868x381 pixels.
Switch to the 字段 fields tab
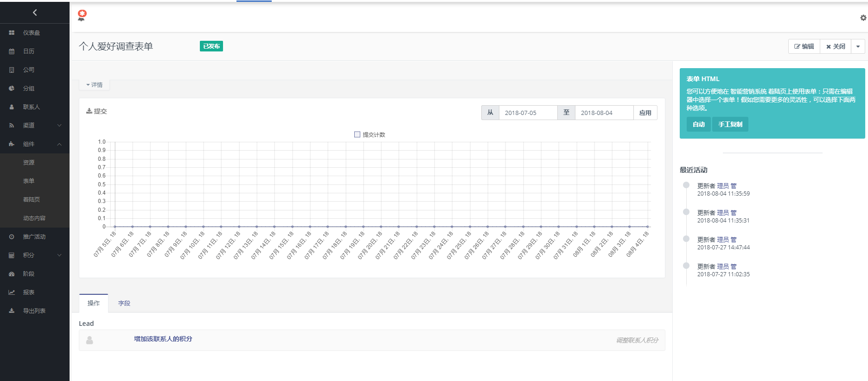click(x=124, y=303)
